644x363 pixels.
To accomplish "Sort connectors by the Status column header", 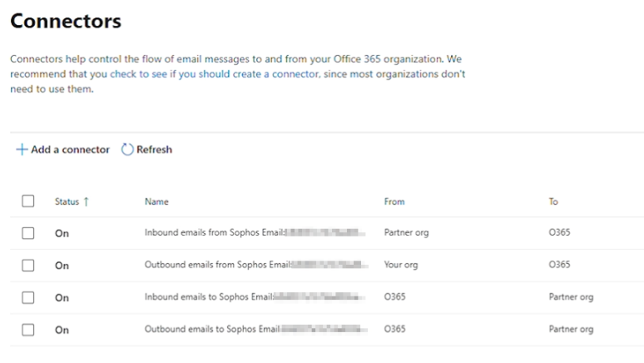I will point(67,201).
